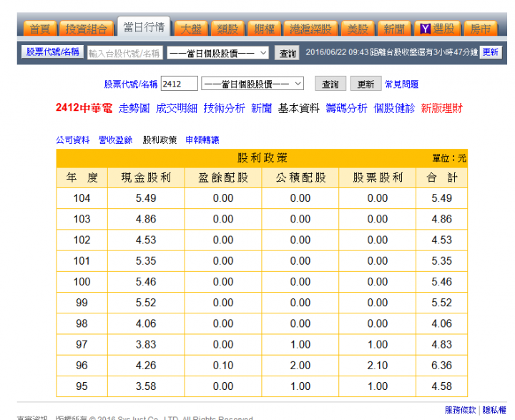Image resolution: width=515 pixels, height=420 pixels.
Task: Select the 股利政策 sub-tab
Action: point(160,140)
